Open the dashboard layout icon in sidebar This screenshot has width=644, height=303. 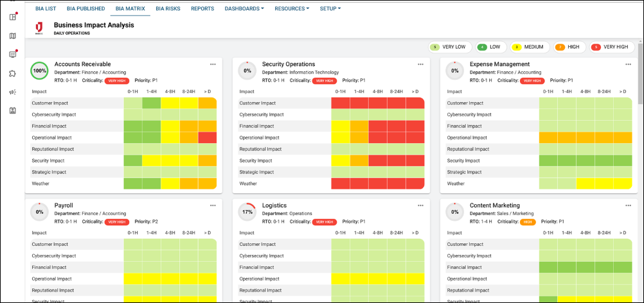12,17
